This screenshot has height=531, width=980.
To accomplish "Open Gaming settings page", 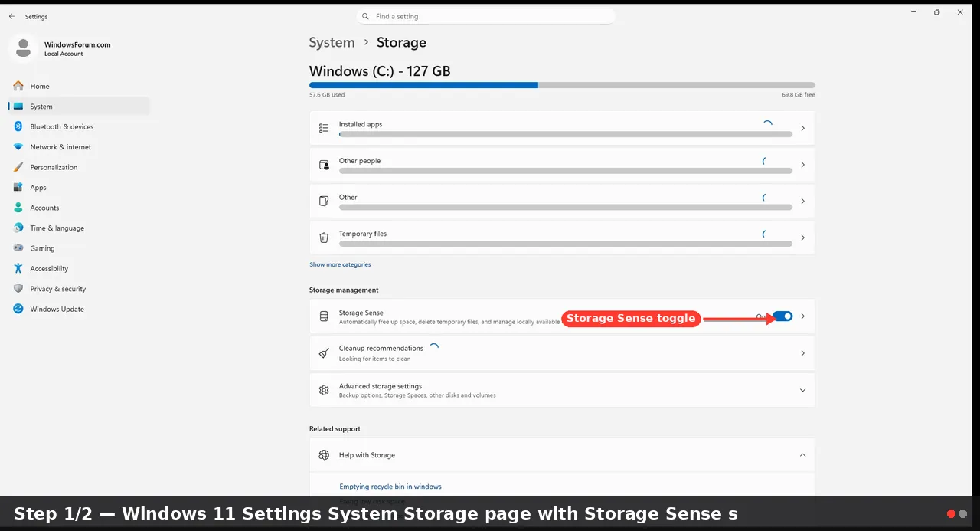I will click(x=79, y=248).
